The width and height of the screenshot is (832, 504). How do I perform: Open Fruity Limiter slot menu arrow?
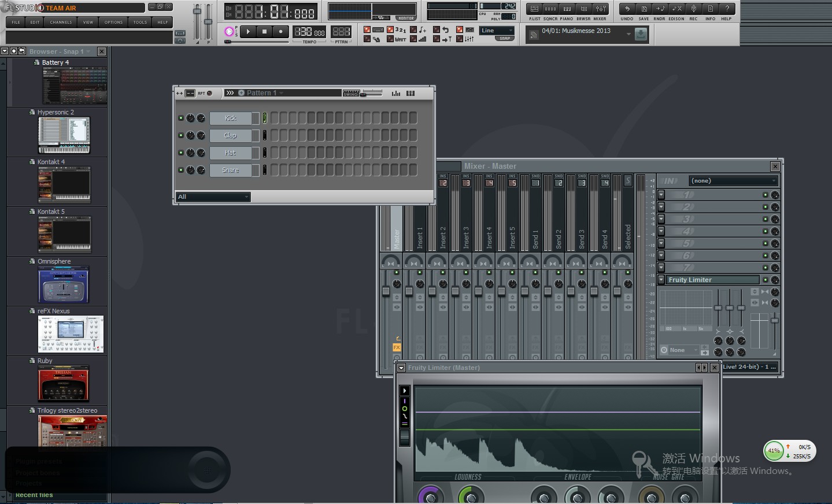[661, 280]
